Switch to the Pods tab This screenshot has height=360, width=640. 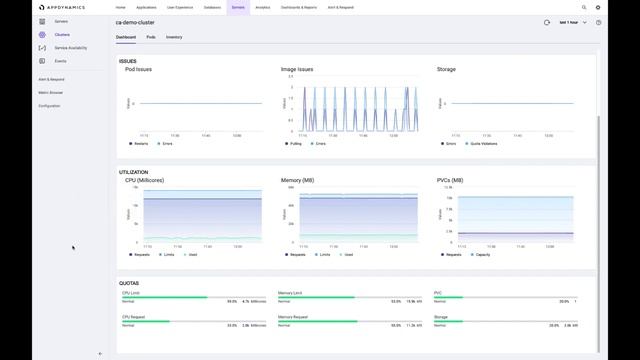point(151,37)
